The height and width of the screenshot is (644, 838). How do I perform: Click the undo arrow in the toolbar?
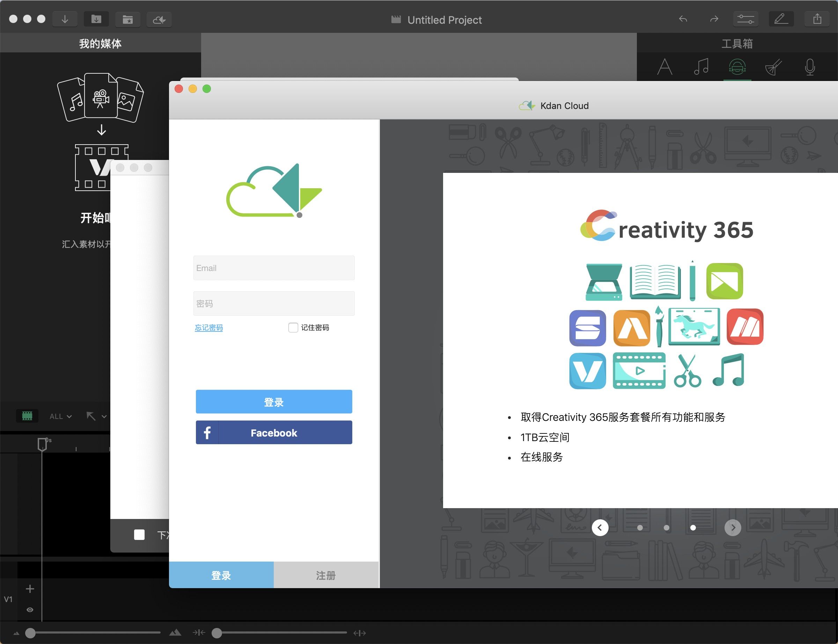point(683,19)
